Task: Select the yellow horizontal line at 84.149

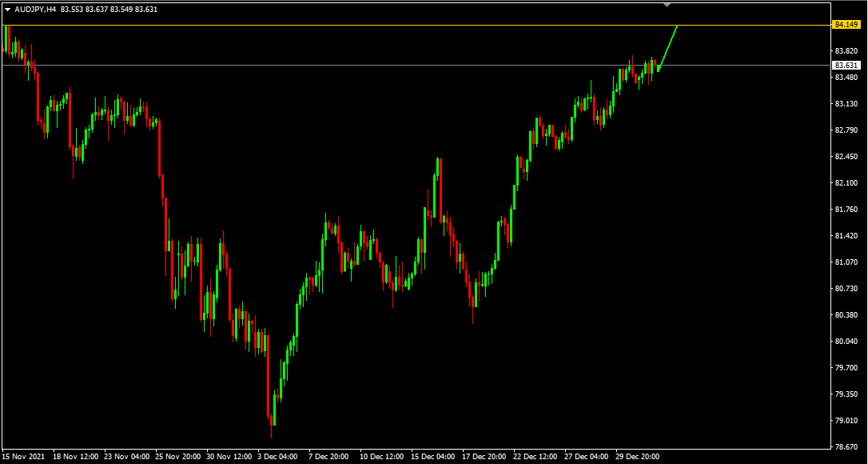Action: (x=416, y=25)
